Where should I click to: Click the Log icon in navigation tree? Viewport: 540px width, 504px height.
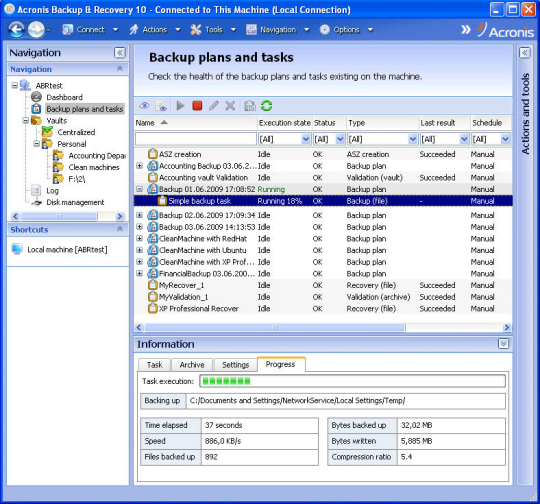(36, 190)
